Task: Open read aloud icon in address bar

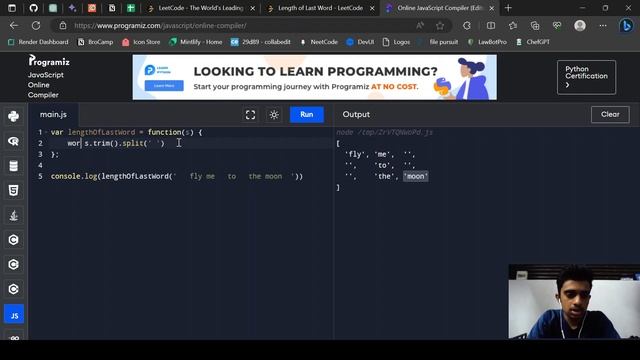Action: coord(420,26)
